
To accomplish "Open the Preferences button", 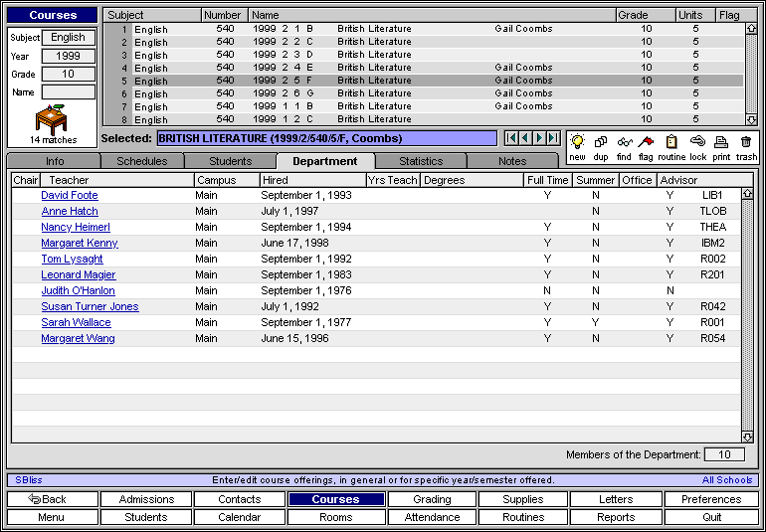I will tap(711, 499).
